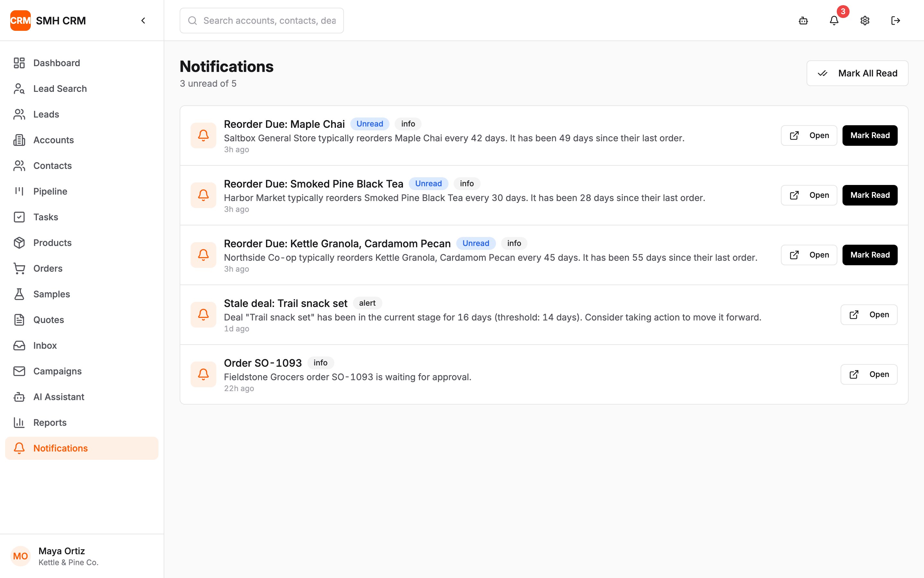
Task: Navigate to Accounts
Action: pyautogui.click(x=82, y=140)
